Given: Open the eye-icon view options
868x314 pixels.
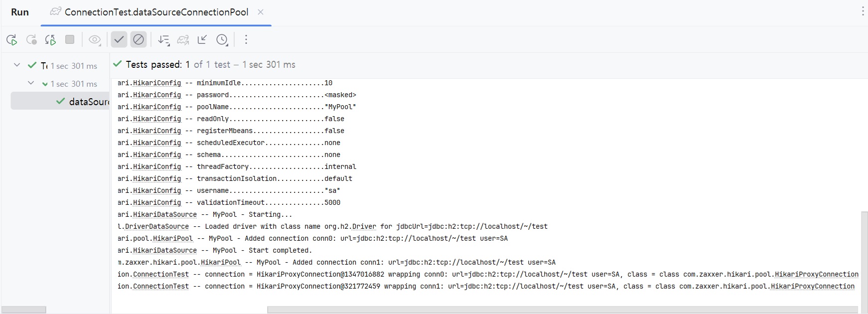Looking at the screenshot, I should [94, 40].
